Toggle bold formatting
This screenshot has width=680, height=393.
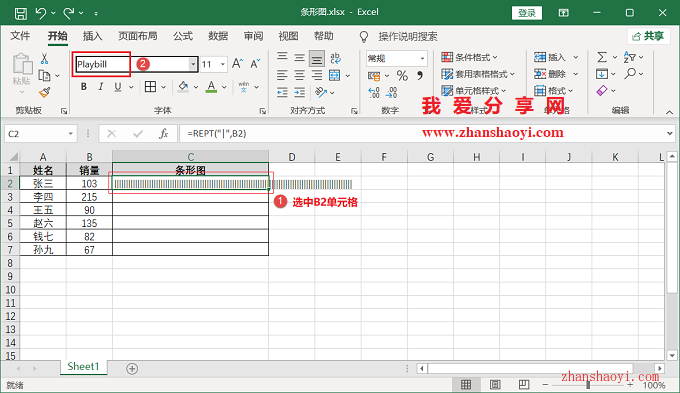click(x=84, y=87)
